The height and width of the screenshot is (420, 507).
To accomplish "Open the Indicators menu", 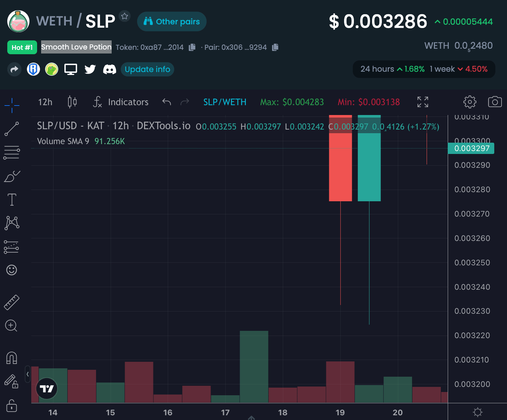I will pos(121,102).
